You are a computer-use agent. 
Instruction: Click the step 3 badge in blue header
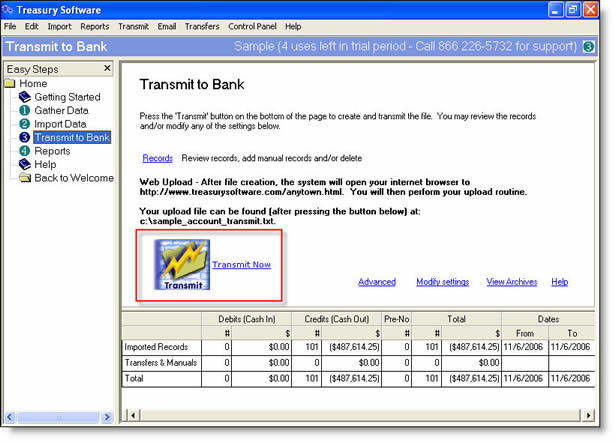click(588, 47)
